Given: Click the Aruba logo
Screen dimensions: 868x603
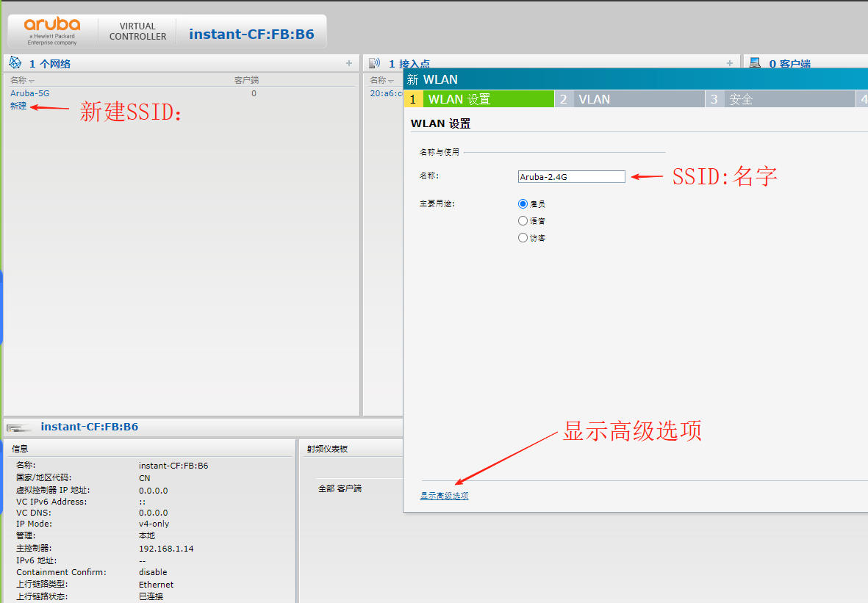Looking at the screenshot, I should [52, 31].
